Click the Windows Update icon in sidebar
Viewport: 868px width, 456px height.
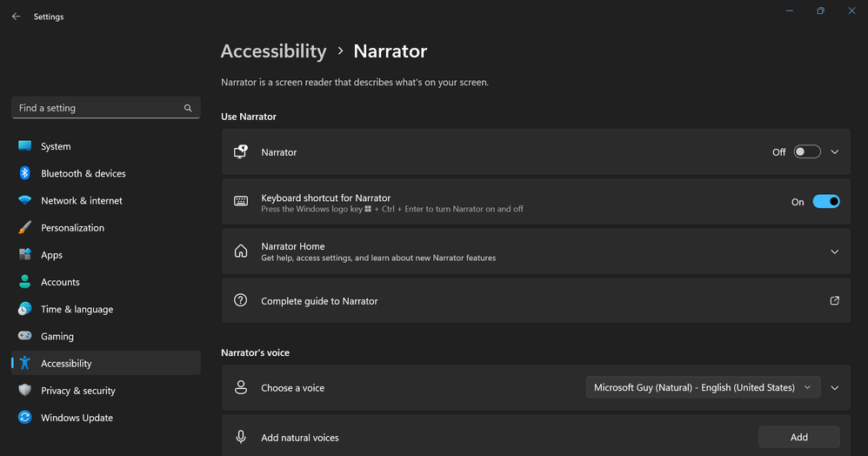point(24,418)
